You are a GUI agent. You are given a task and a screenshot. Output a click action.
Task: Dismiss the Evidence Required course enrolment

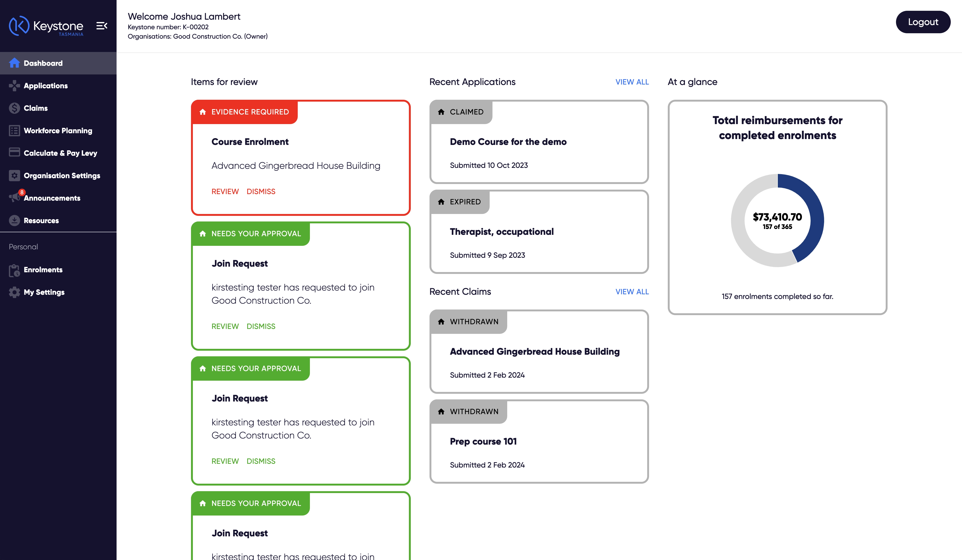[x=261, y=192]
